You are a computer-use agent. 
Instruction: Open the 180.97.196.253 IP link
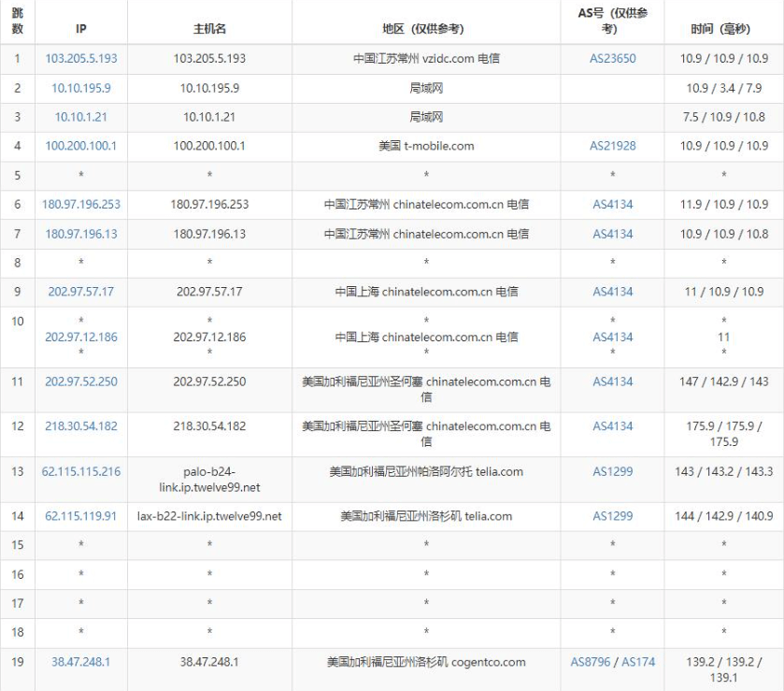pos(81,204)
